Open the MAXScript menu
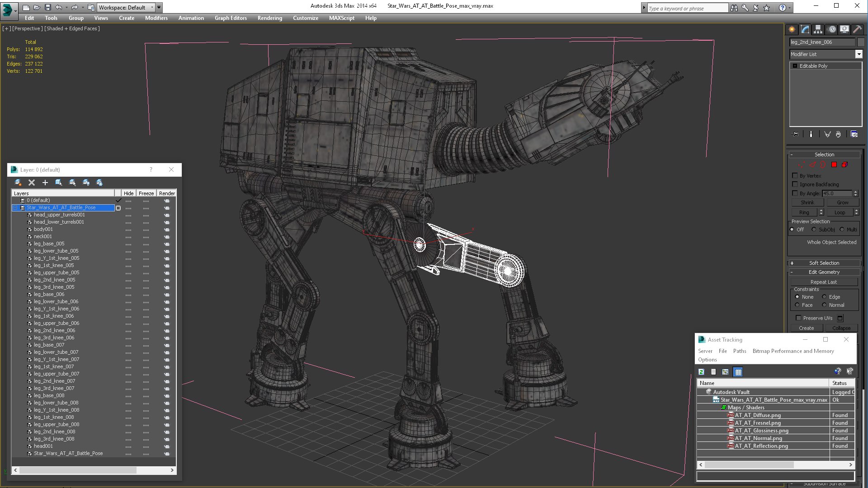This screenshot has height=488, width=868. [342, 18]
